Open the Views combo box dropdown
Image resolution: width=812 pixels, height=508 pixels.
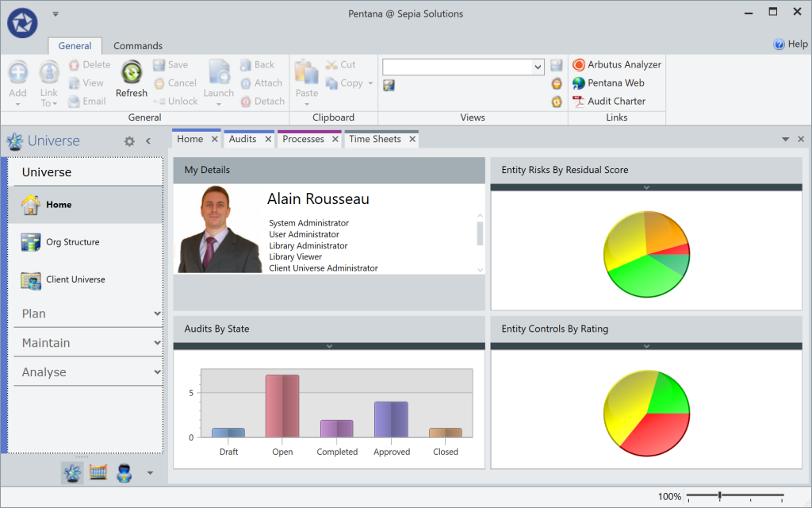(x=538, y=67)
